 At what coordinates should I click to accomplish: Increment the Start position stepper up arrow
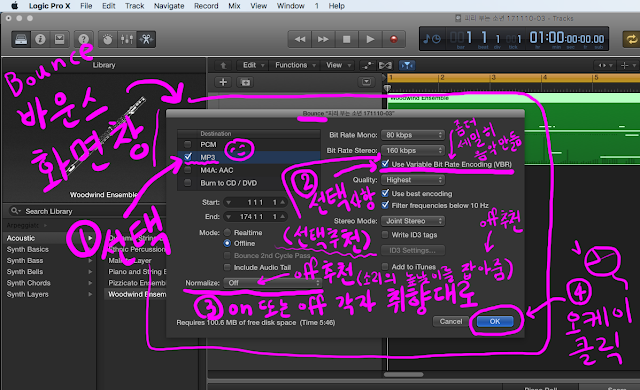(282, 202)
